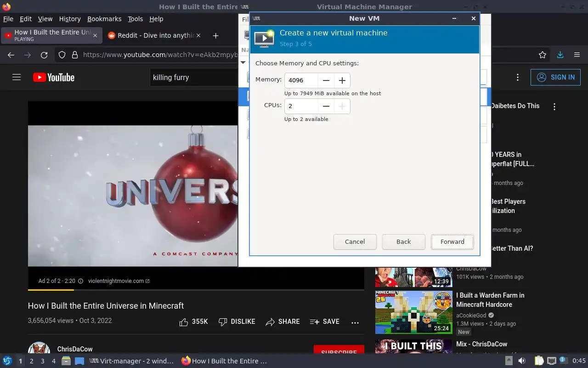The image size is (588, 368).
Task: Open Firefox Edit menu
Action: pos(26,19)
